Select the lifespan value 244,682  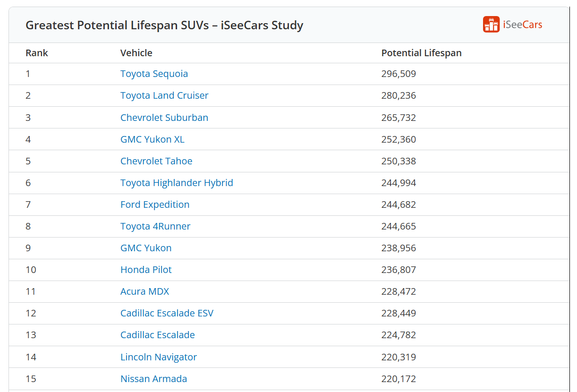coord(399,205)
